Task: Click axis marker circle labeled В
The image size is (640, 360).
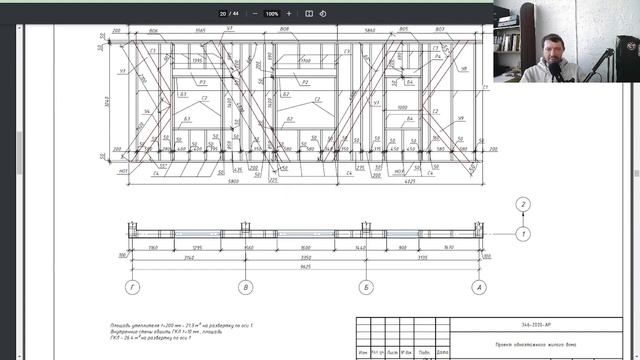Action: coord(245,287)
